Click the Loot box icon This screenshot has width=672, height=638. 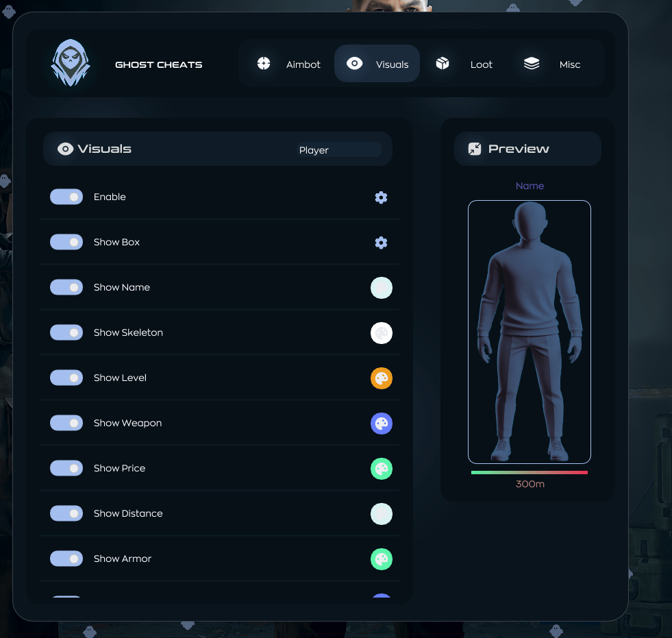point(443,64)
